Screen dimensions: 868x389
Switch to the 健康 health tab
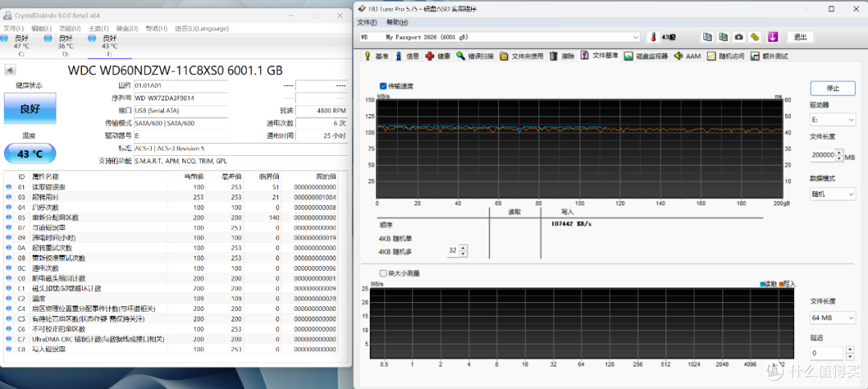[439, 56]
